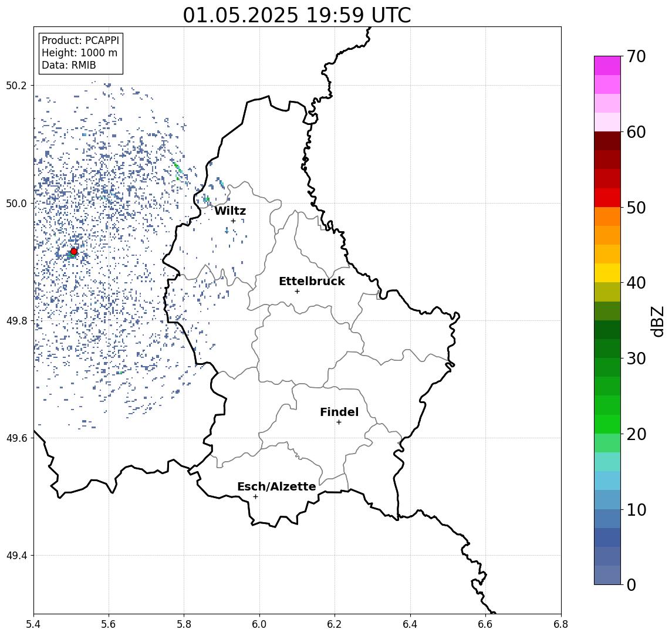The image size is (672, 636).
Task: Click the longitude 6.6 axis label
Action: click(486, 624)
